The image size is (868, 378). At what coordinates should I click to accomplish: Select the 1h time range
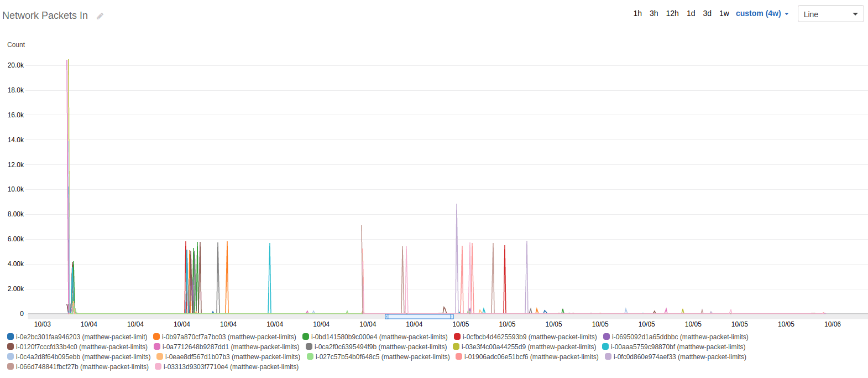coord(637,13)
